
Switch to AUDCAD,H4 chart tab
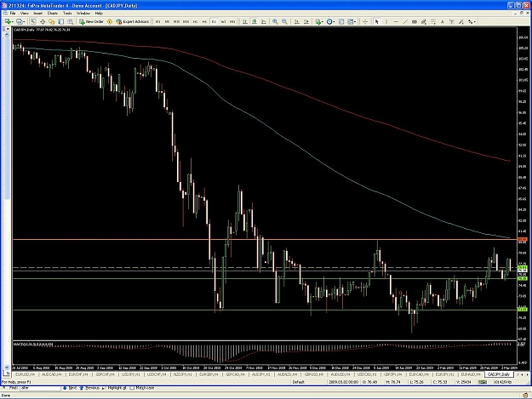(52, 374)
